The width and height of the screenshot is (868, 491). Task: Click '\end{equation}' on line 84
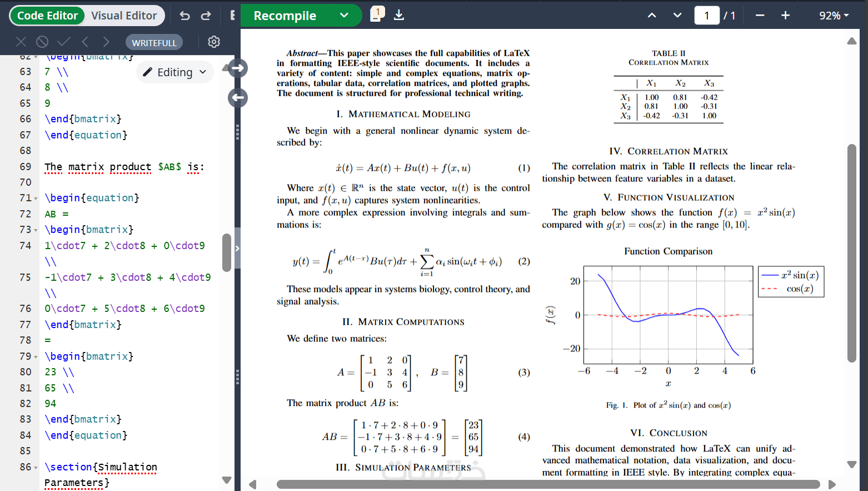(x=86, y=435)
